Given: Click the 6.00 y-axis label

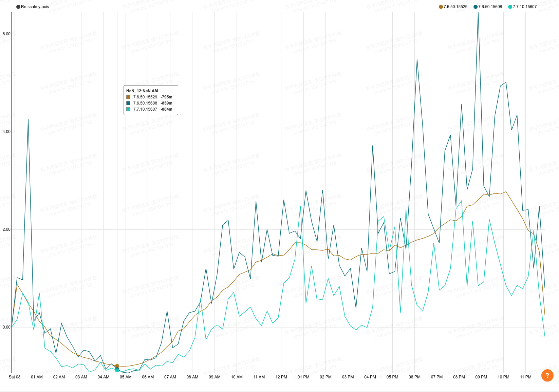Looking at the screenshot, I should coord(6,34).
